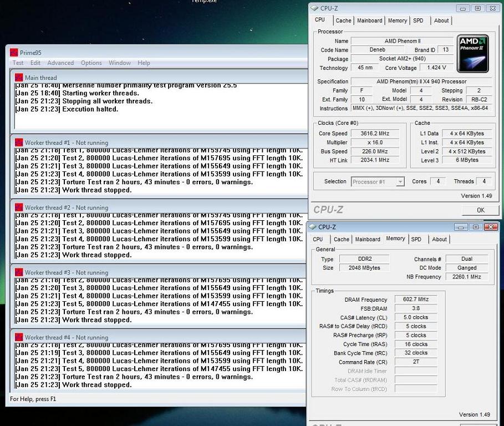Click the lower CPU-Z window title icon
This screenshot has width=504, height=426.
click(312, 227)
